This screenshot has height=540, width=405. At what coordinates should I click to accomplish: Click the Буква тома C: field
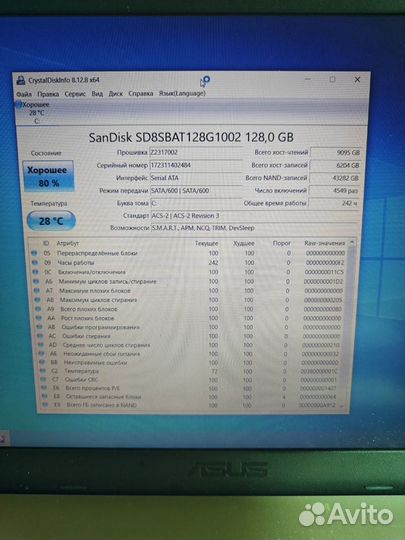tap(196, 203)
